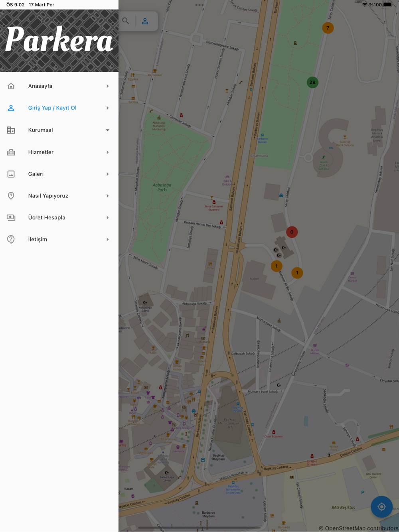Image resolution: width=399 pixels, height=532 pixels.
Task: Tap the Parkera logo banner
Action: point(59,41)
